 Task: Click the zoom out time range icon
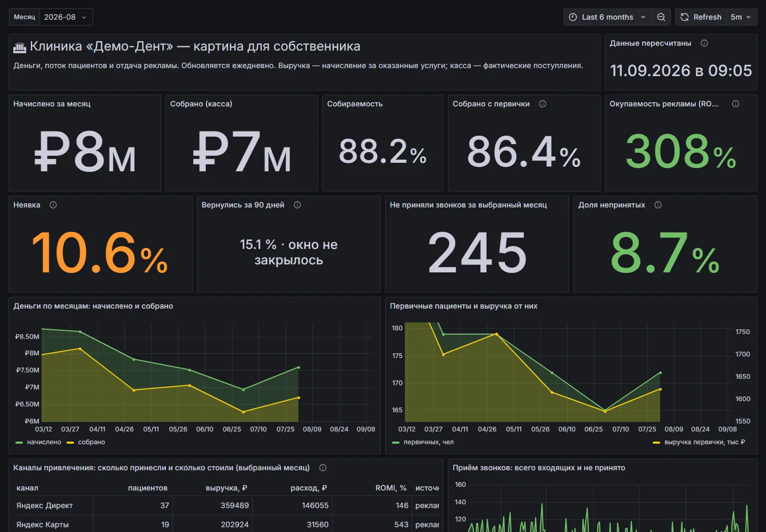tap(661, 17)
